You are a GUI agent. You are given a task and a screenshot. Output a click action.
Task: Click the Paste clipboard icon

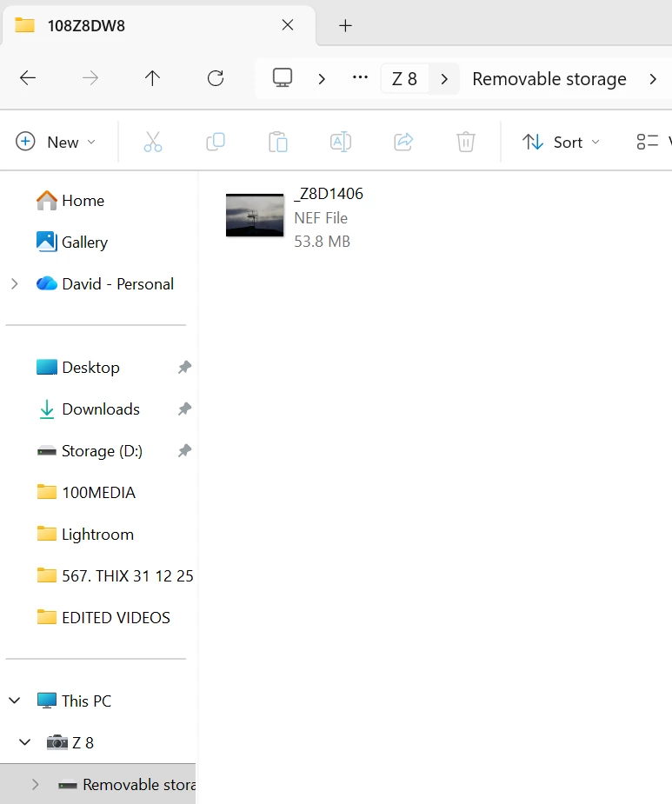point(278,142)
